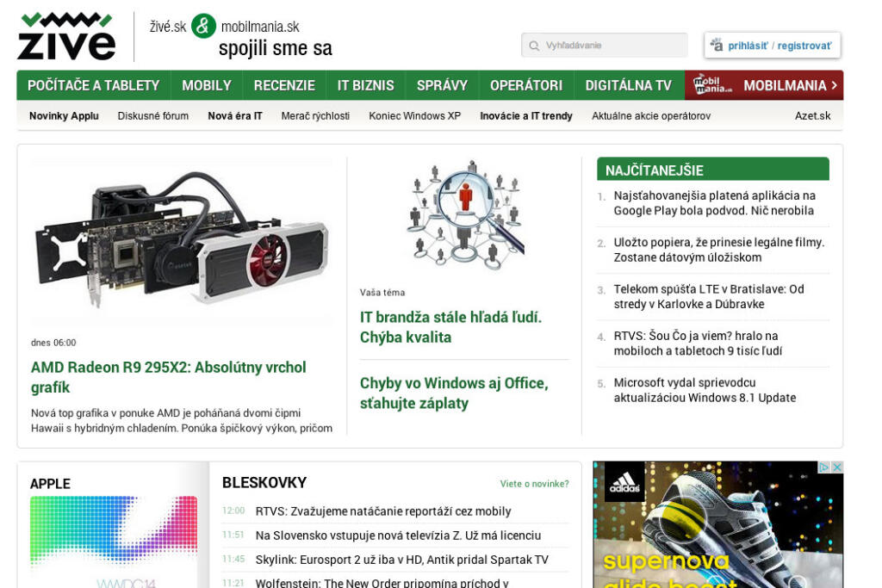Image resolution: width=882 pixels, height=588 pixels.
Task: Click the paw icon beside prihlásiť
Action: pyautogui.click(x=716, y=45)
